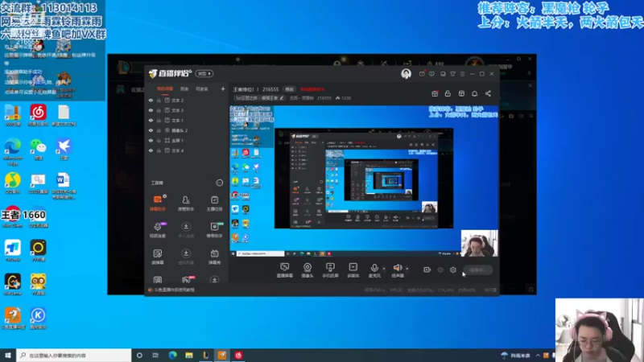Open the 主播任务 tool
Image resolution: width=644 pixels, height=362 pixels.
click(214, 203)
